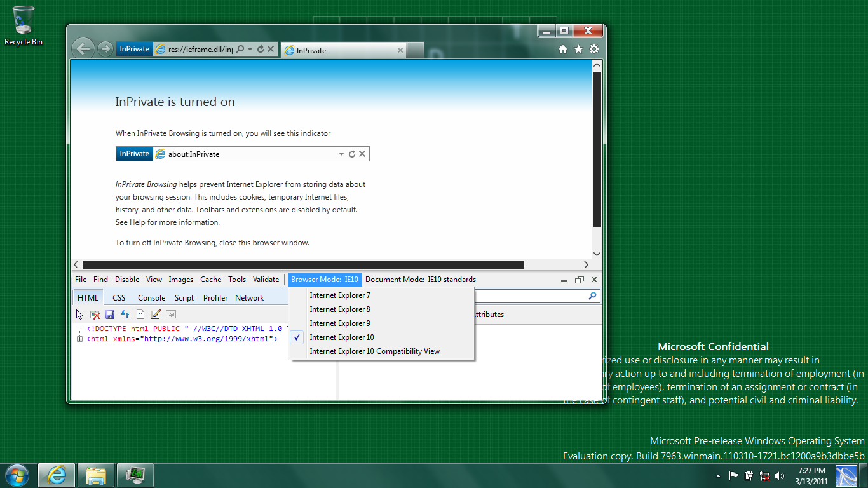868x488 pixels.
Task: Open Action Center flag in system tray
Action: point(734,475)
